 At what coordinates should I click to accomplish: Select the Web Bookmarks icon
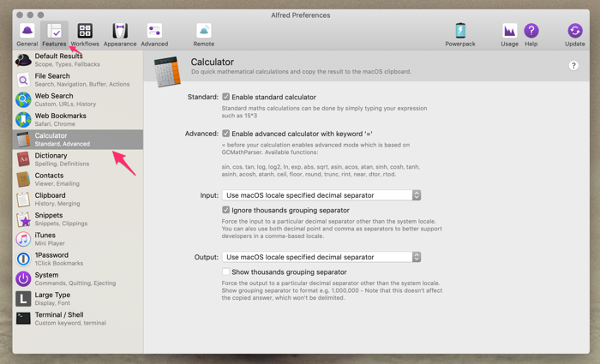(x=23, y=120)
